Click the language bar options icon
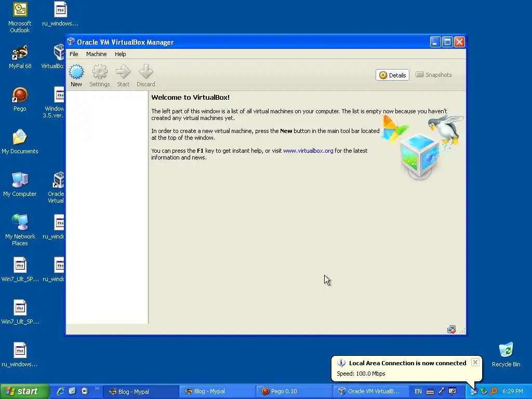The height and width of the screenshot is (399, 532). 453,392
